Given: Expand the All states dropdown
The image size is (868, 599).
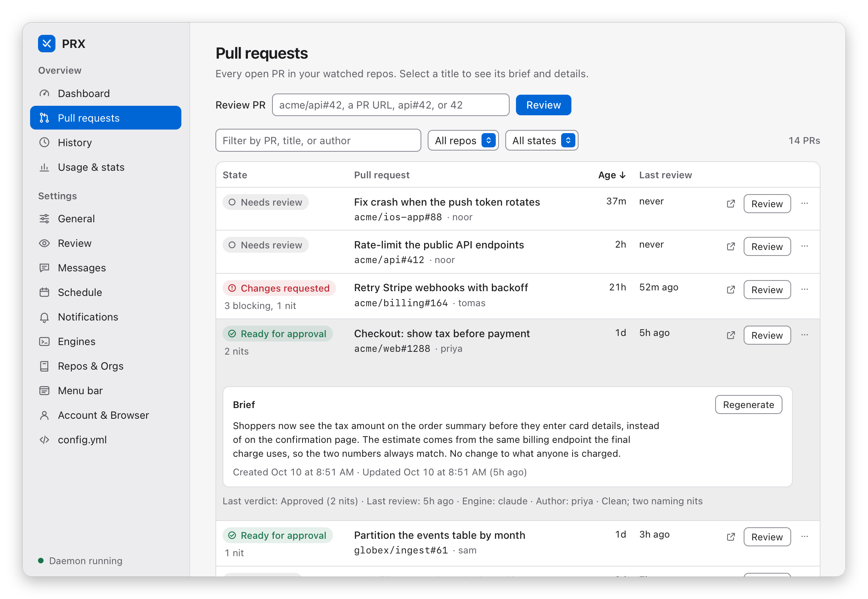Looking at the screenshot, I should point(542,141).
